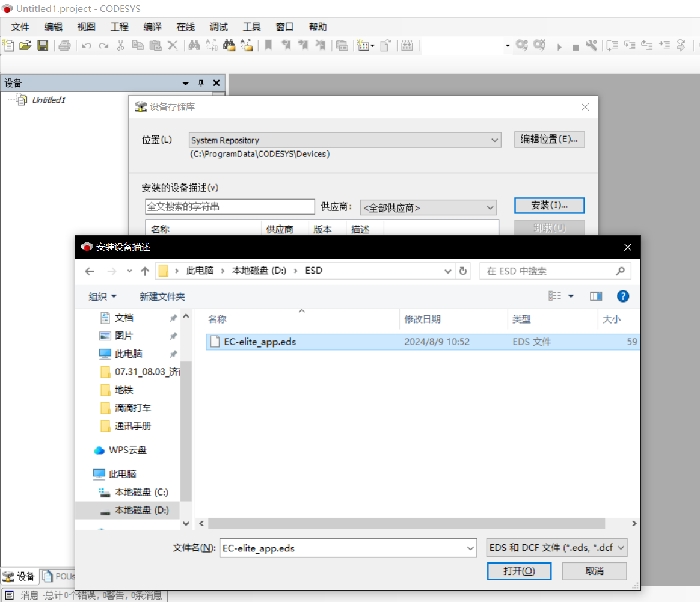This screenshot has width=700, height=602.
Task: Click the refresh icon beside address bar
Action: tap(462, 271)
